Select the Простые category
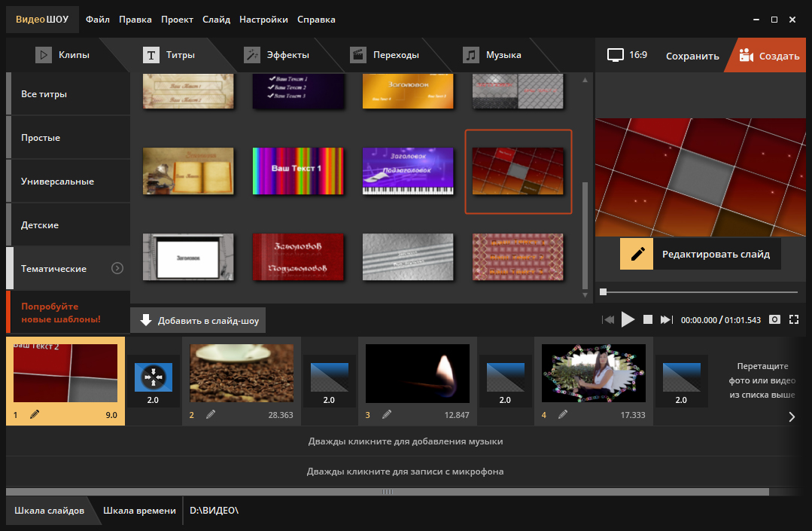This screenshot has width=812, height=531. pos(68,138)
